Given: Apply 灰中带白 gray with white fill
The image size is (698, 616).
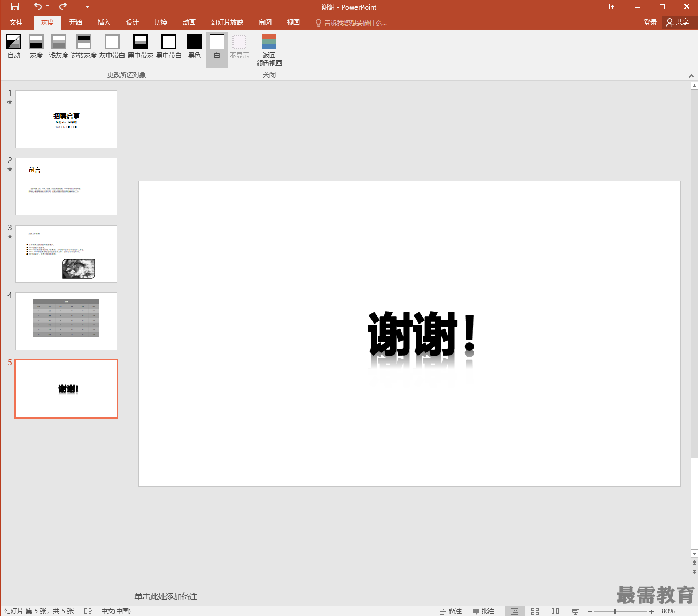Looking at the screenshot, I should [112, 47].
